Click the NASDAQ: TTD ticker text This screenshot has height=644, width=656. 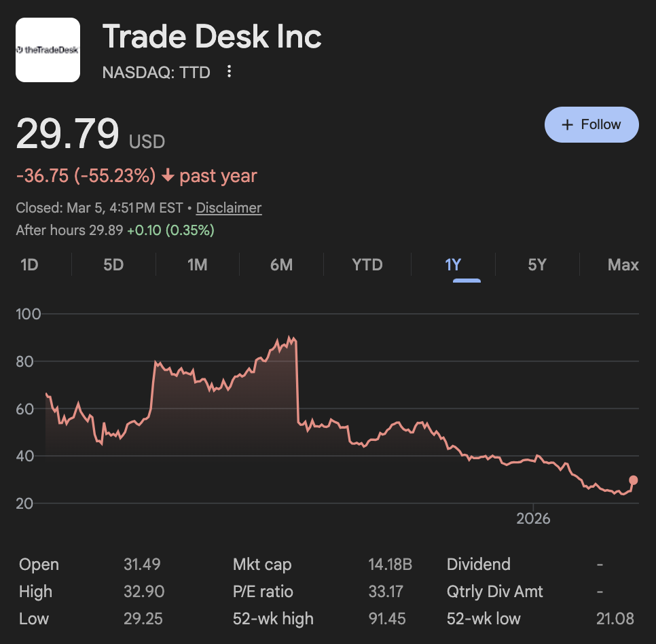[x=156, y=72]
